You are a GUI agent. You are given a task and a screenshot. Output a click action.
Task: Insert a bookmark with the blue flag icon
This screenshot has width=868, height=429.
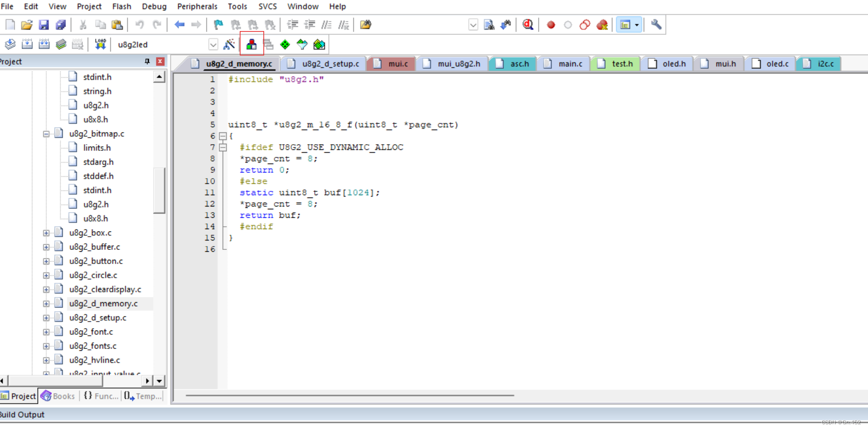tap(218, 25)
